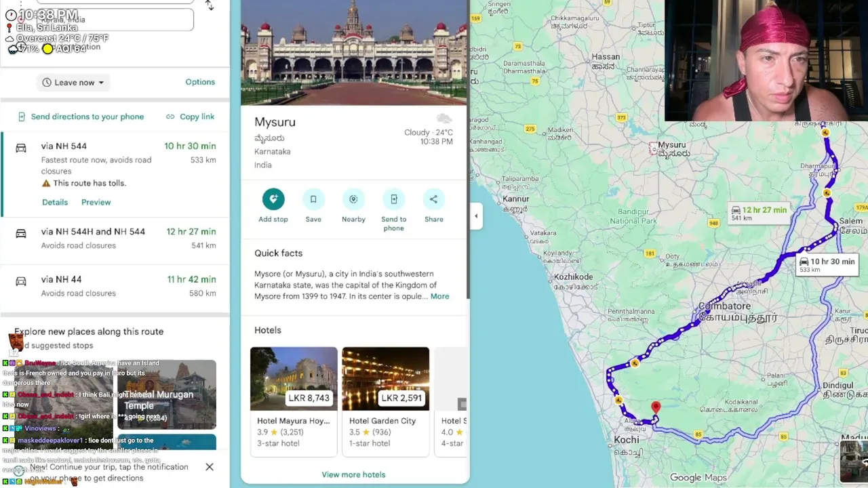Select the 10 hr 30 min route label on map
Screen dimensions: 868x488
coord(827,264)
